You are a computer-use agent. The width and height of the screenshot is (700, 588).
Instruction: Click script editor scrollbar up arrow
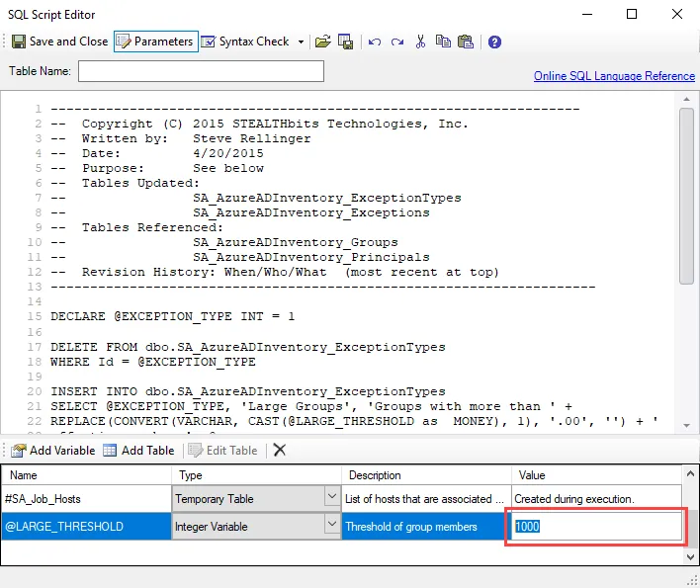pyautogui.click(x=686, y=99)
